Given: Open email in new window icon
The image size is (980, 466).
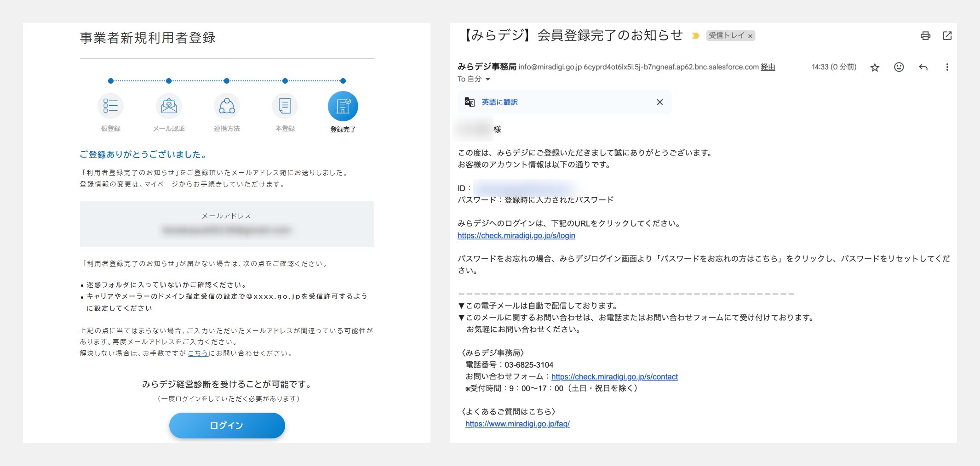Looking at the screenshot, I should point(947,36).
